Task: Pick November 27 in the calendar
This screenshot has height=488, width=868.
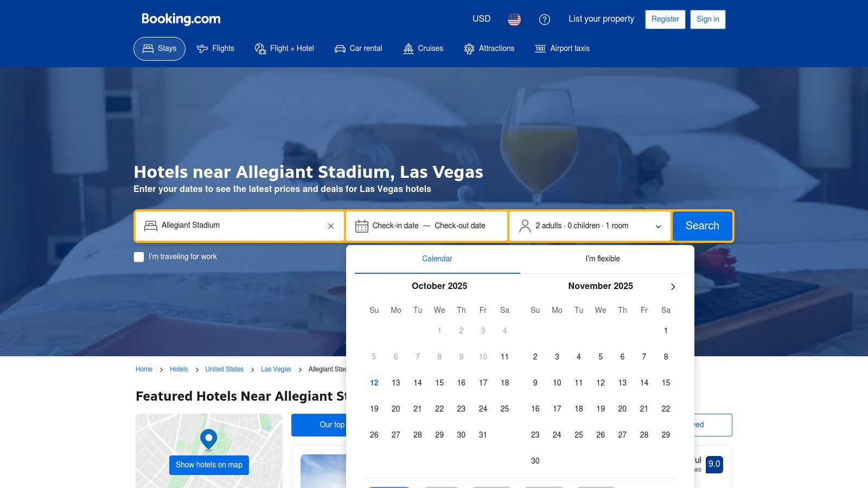Action: pyautogui.click(x=622, y=435)
